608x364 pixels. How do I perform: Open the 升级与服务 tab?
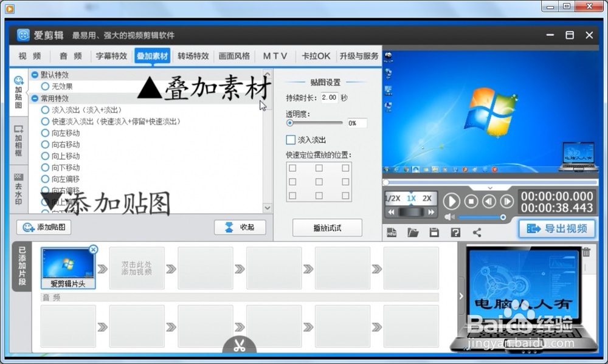359,56
